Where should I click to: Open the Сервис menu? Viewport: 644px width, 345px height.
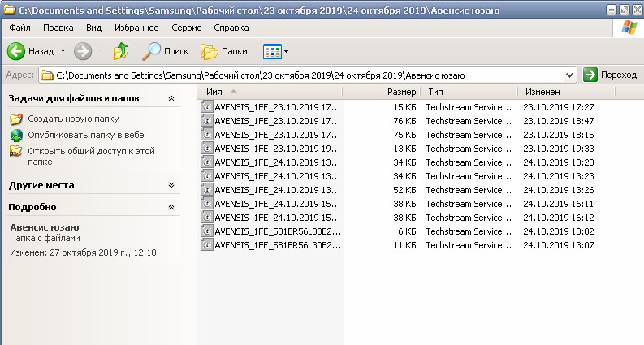point(186,28)
